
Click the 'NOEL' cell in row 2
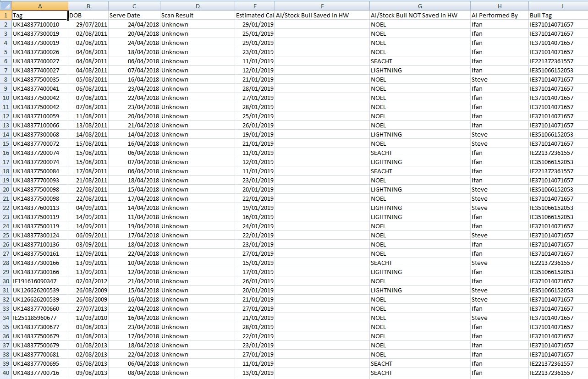420,24
